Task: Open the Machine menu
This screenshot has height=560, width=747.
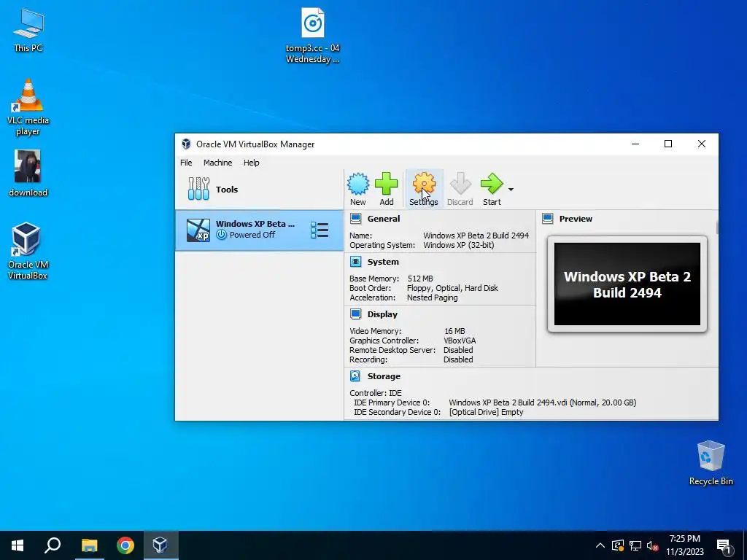Action: [x=217, y=163]
